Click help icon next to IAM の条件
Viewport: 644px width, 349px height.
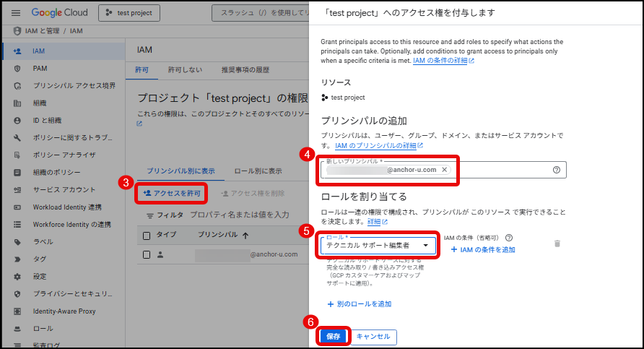tap(509, 237)
